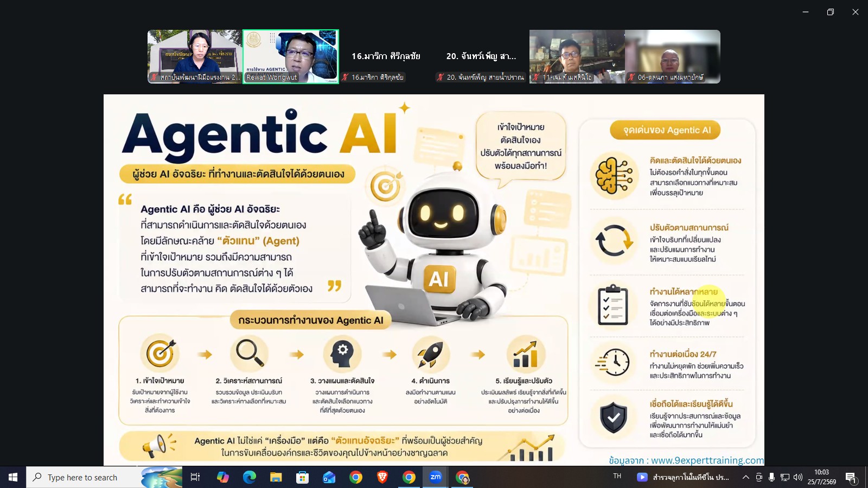Open the Zoom app in taskbar

pos(435,477)
